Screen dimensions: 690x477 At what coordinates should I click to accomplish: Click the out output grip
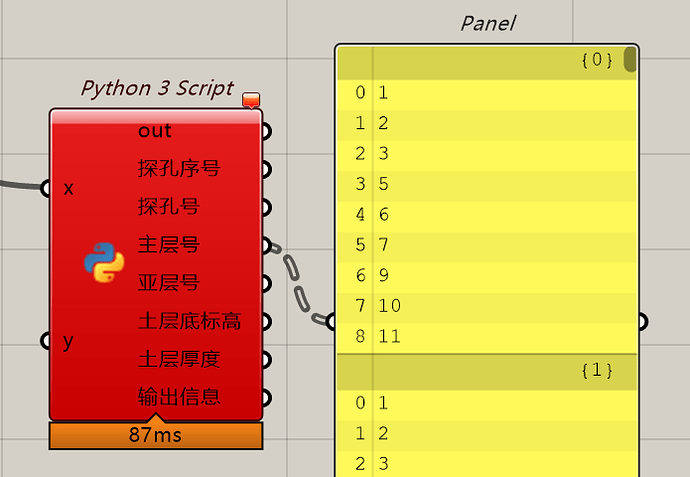[265, 131]
